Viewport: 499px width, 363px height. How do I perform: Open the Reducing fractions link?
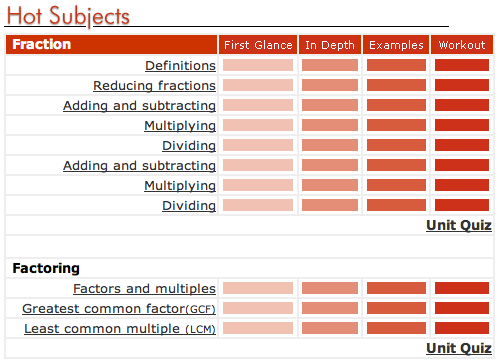coord(154,86)
